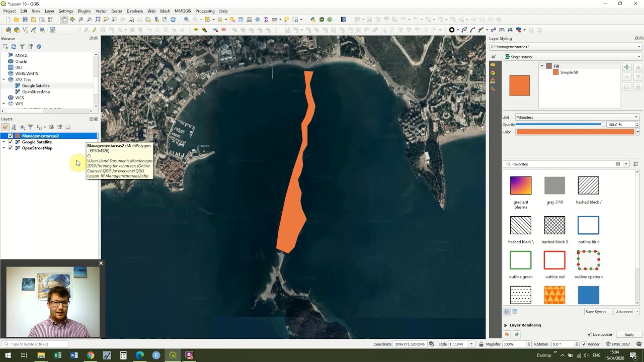Open the MMQGIS menu
Screen dimensions: 644x362
click(x=183, y=11)
